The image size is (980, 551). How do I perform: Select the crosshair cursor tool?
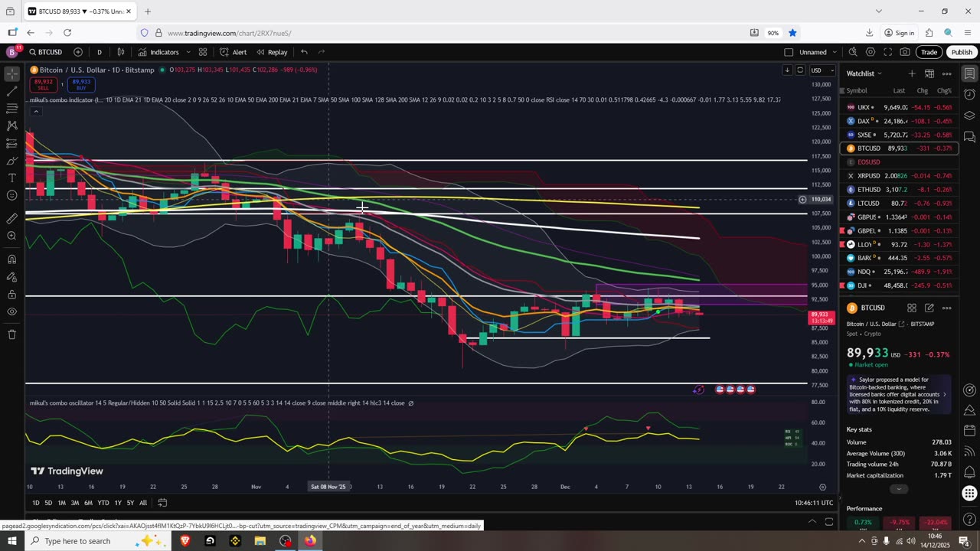click(11, 74)
